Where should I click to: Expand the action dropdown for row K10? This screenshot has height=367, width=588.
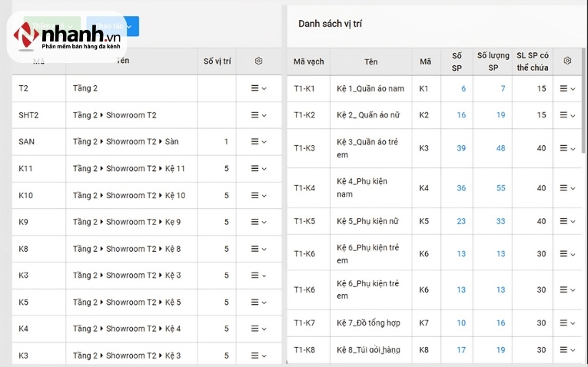click(258, 196)
